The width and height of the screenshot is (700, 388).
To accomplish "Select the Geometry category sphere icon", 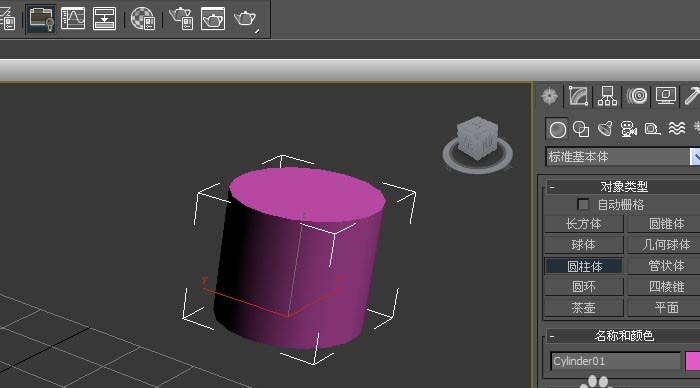I will [557, 129].
